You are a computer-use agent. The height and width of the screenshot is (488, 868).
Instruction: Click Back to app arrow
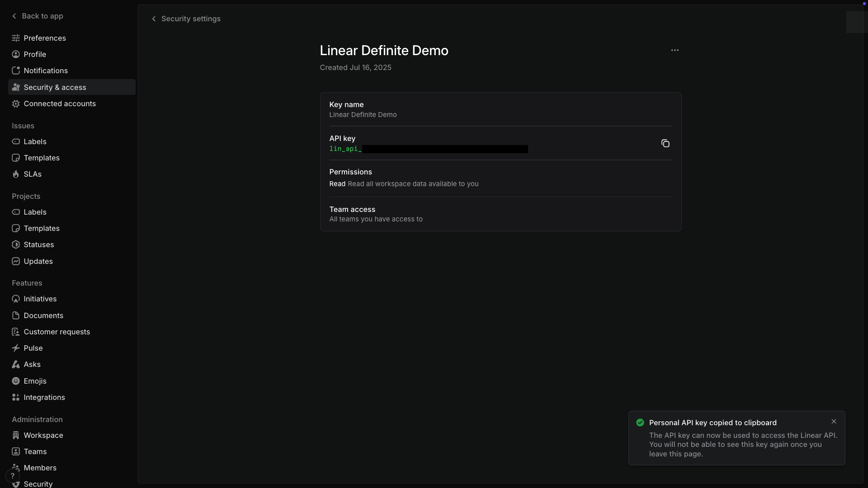(14, 16)
